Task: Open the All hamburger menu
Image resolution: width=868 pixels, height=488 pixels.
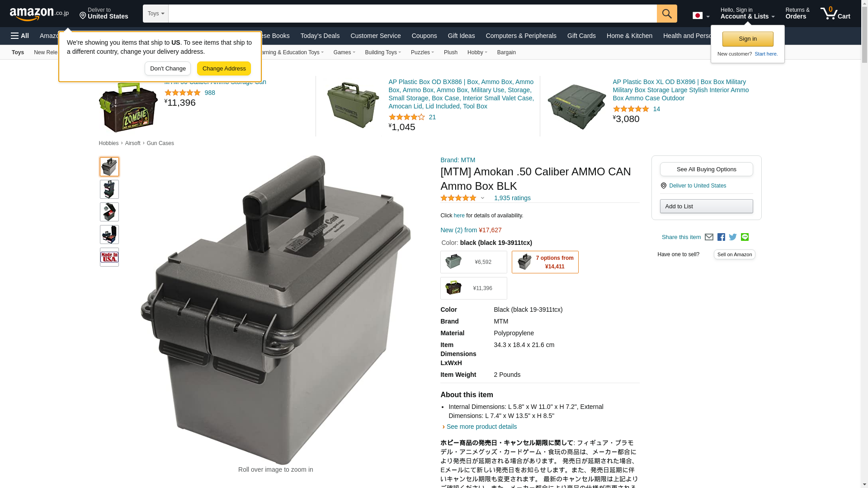Action: (x=20, y=36)
